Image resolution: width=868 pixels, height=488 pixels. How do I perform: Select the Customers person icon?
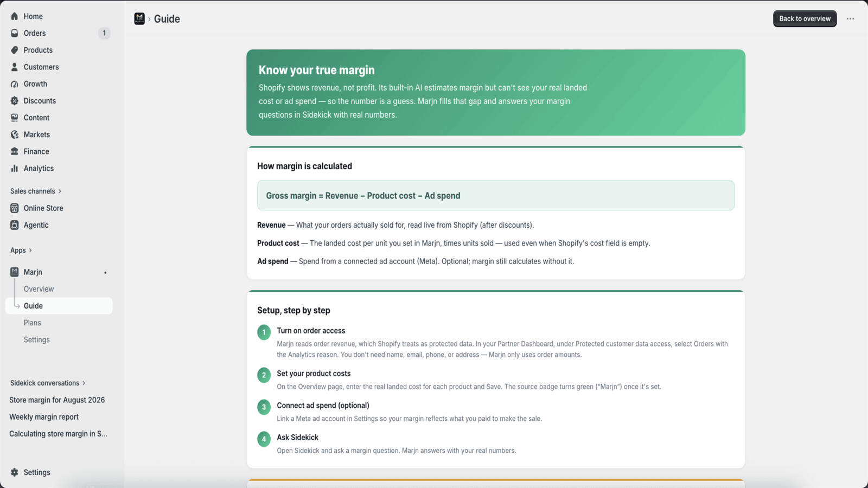point(15,67)
